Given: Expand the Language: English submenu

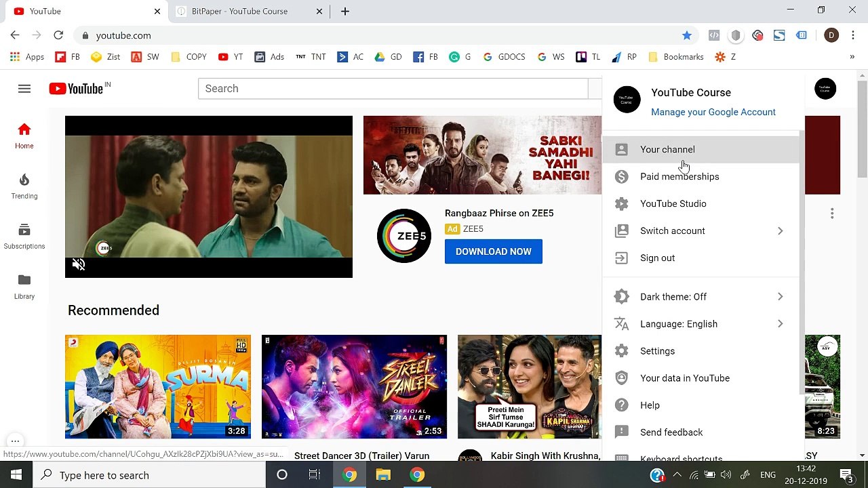Looking at the screenshot, I should tap(701, 324).
